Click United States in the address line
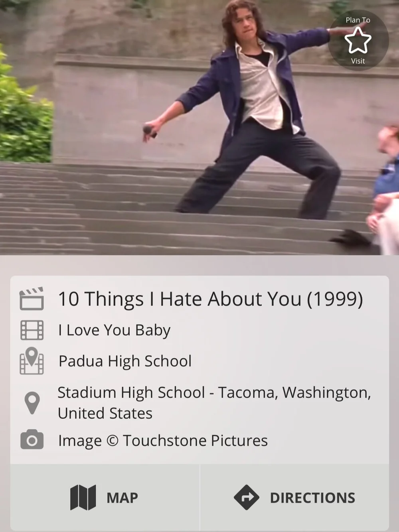The image size is (399, 532). pos(105,413)
